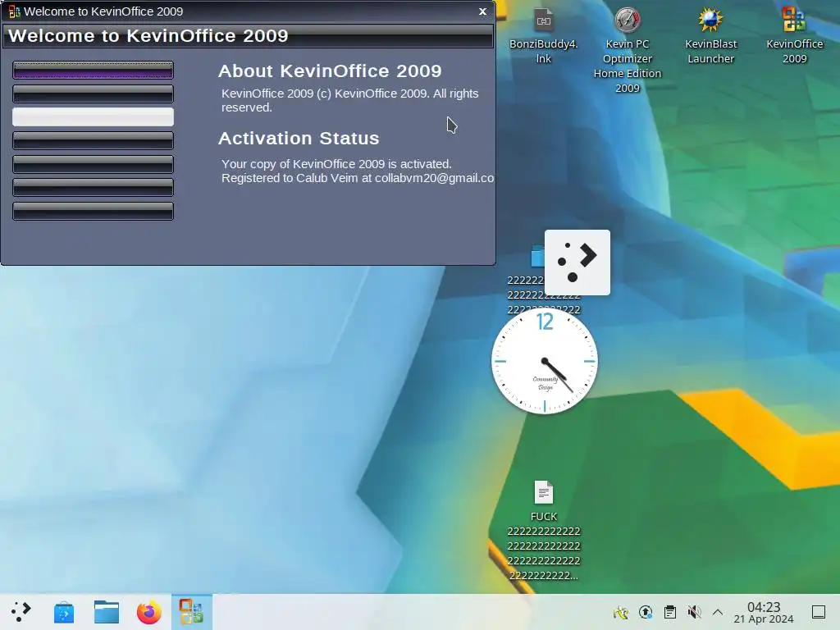Click the copyright 'All rights reserved' text
Image resolution: width=840 pixels, height=630 pixels.
click(x=349, y=100)
